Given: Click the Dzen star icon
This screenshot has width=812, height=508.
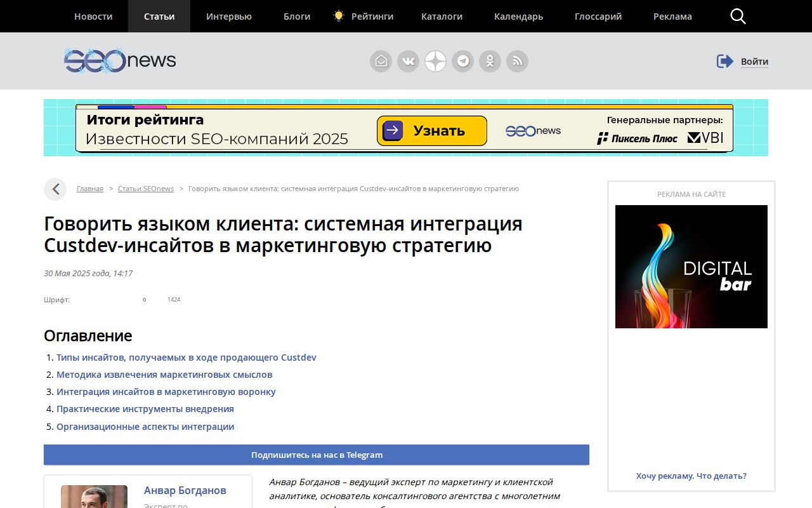Looking at the screenshot, I should 435,62.
